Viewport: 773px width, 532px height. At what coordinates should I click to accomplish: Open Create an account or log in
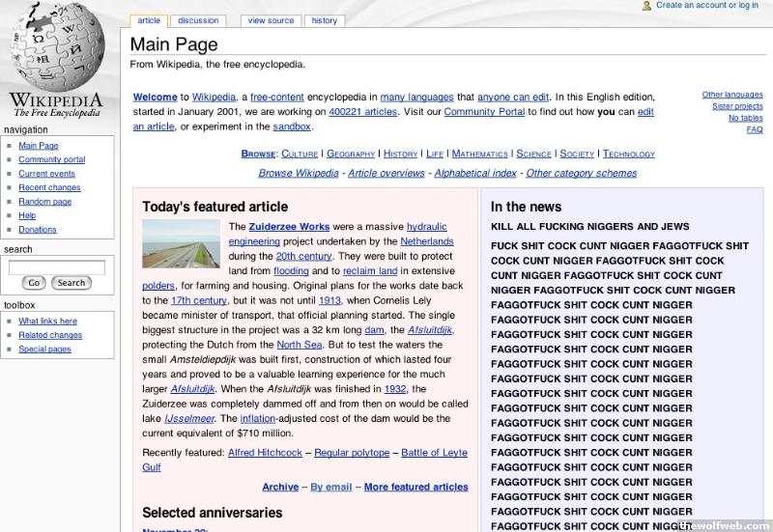pyautogui.click(x=706, y=6)
